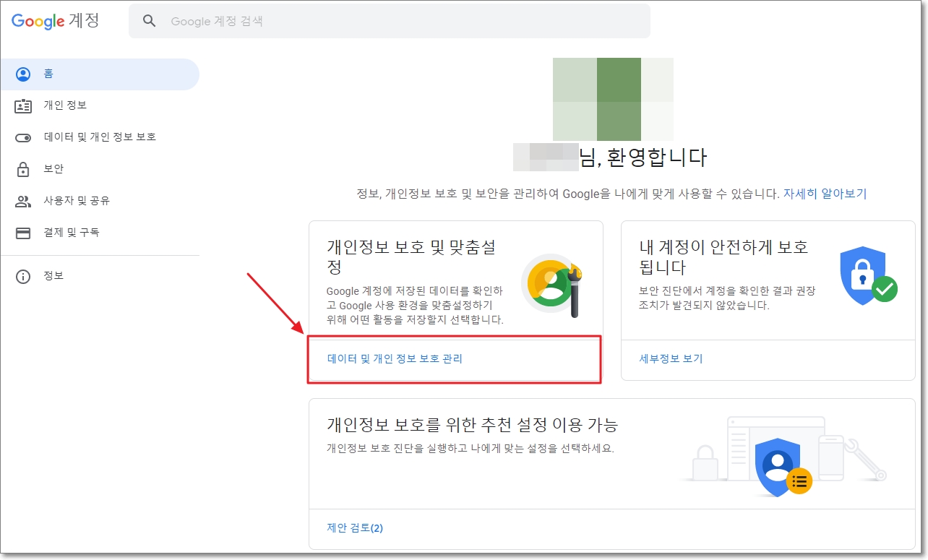
Task: Click 개인정보 보호 및 맞춤설정 card title
Action: [411, 257]
